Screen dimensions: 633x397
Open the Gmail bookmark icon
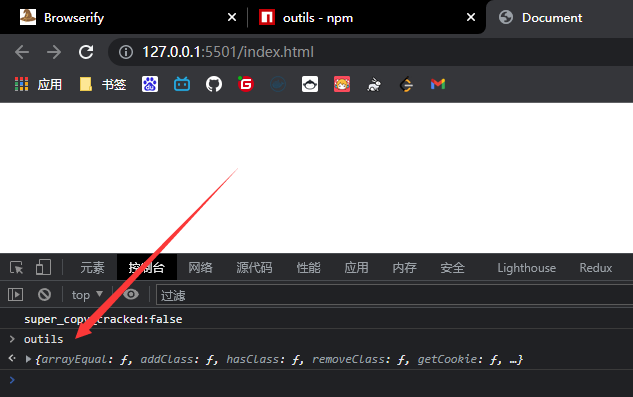pos(438,84)
